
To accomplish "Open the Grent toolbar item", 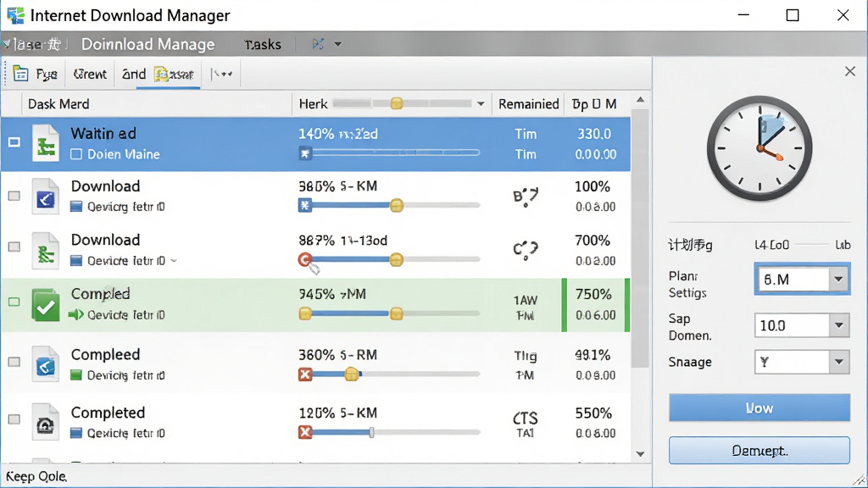I will (90, 74).
